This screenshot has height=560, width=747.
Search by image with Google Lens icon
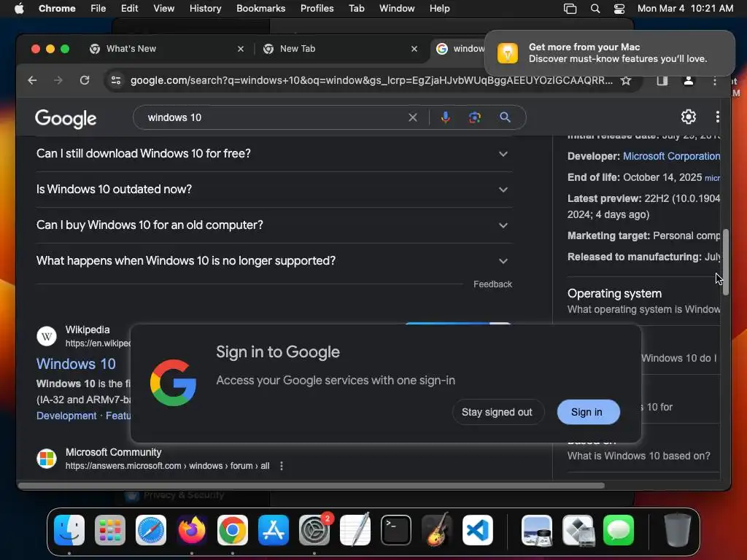474,117
